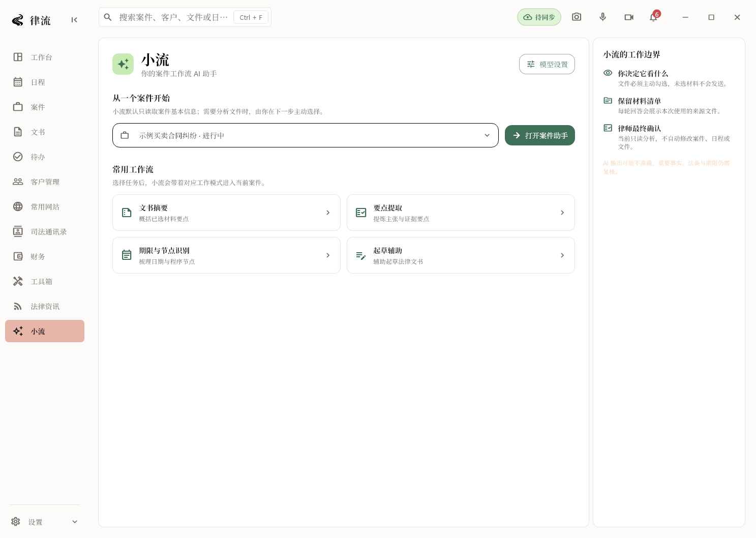Image resolution: width=756 pixels, height=538 pixels.
Task: Click the eye icon beside 你决定它看什么
Action: (x=608, y=73)
